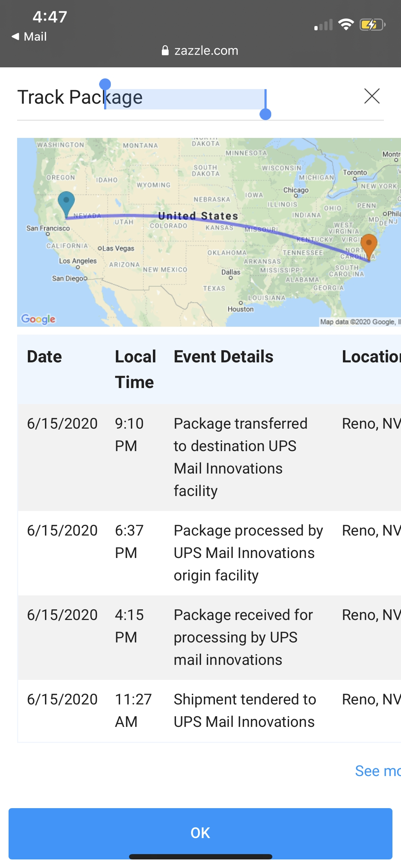Tap the Wi-Fi status icon

point(345,25)
